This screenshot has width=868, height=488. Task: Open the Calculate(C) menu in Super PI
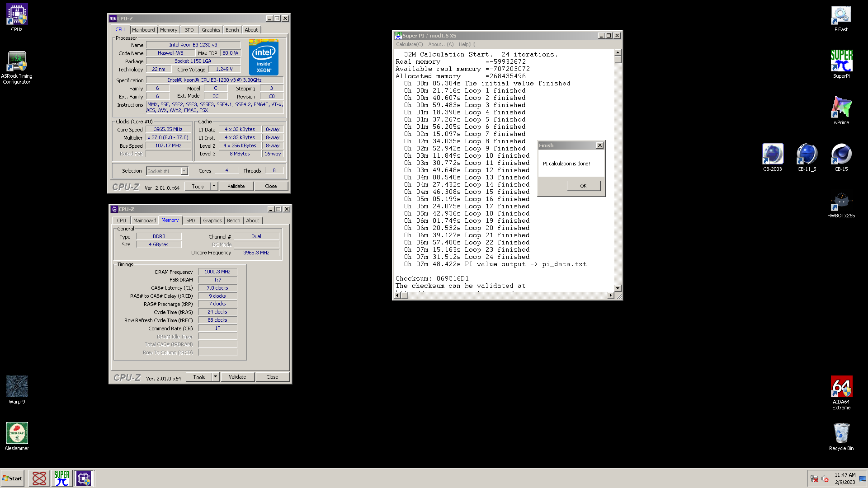click(x=410, y=44)
